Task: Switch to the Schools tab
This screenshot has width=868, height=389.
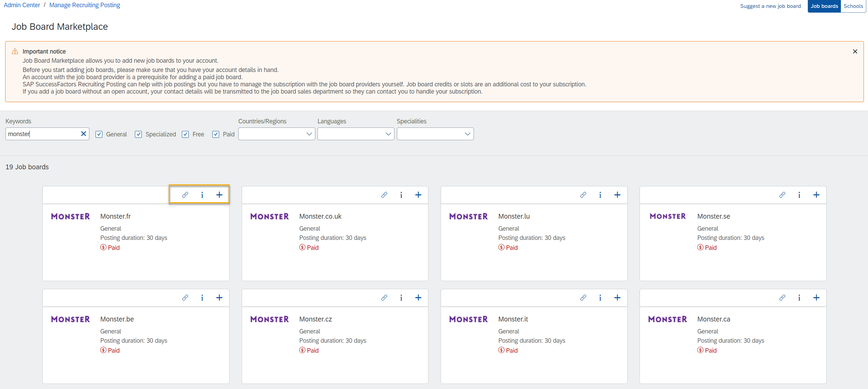Action: (x=853, y=6)
